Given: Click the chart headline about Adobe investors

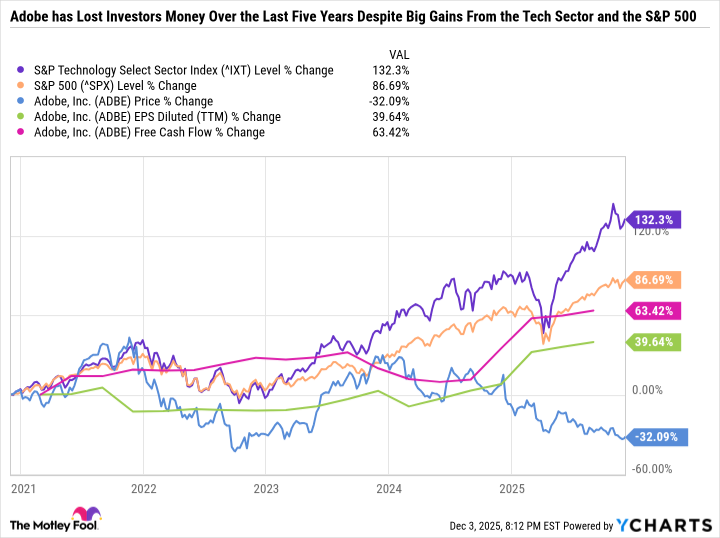Looking at the screenshot, I should click(360, 19).
